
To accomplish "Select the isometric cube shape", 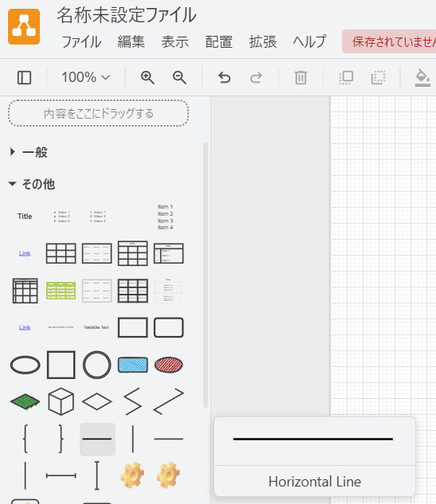I will pos(61,401).
